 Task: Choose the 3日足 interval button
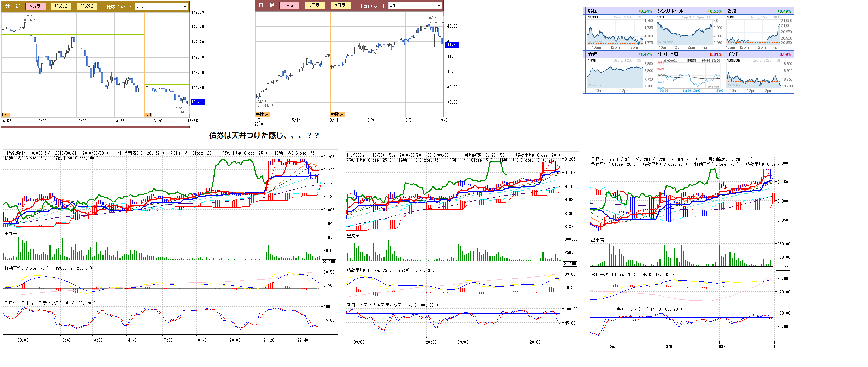click(x=340, y=5)
